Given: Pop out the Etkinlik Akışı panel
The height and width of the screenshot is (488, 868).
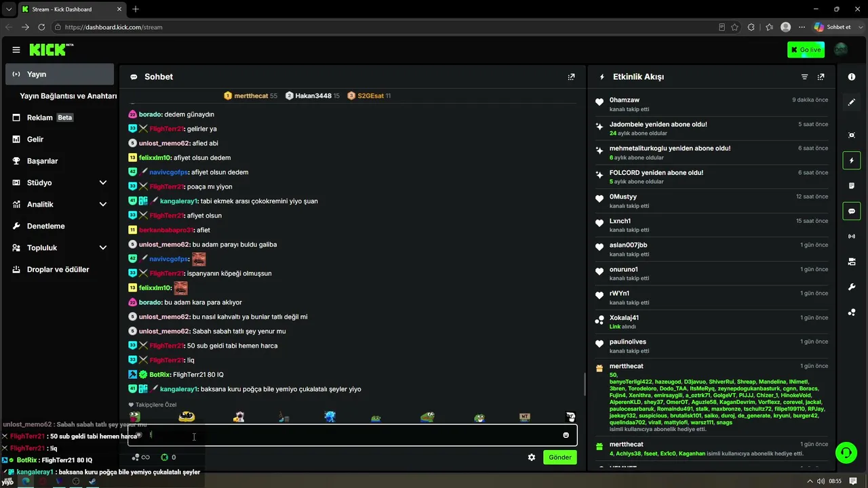Looking at the screenshot, I should point(821,77).
